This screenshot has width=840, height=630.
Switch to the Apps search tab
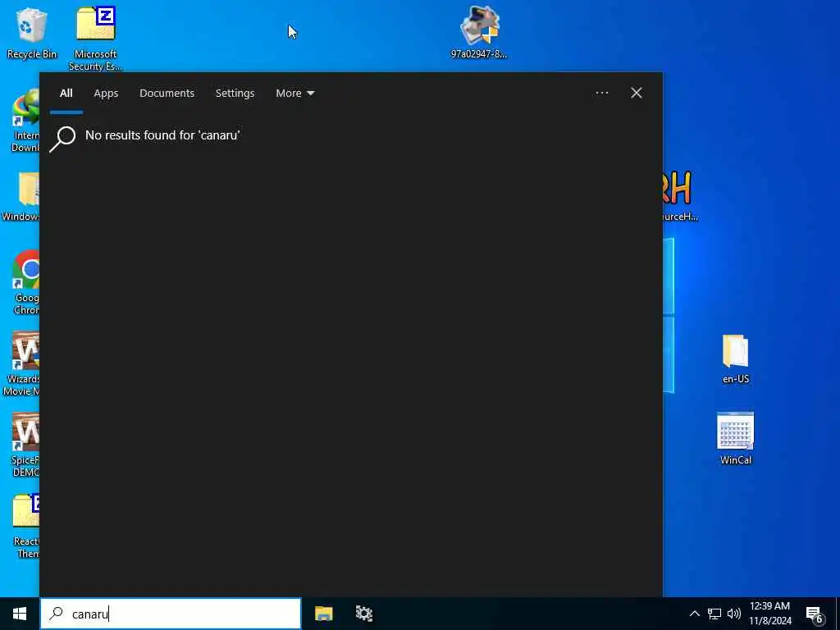(x=106, y=94)
